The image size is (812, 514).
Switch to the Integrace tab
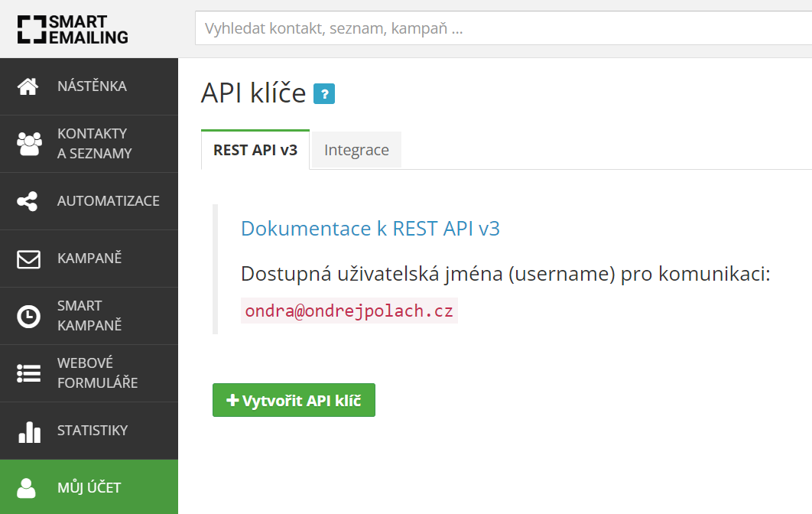coord(356,150)
